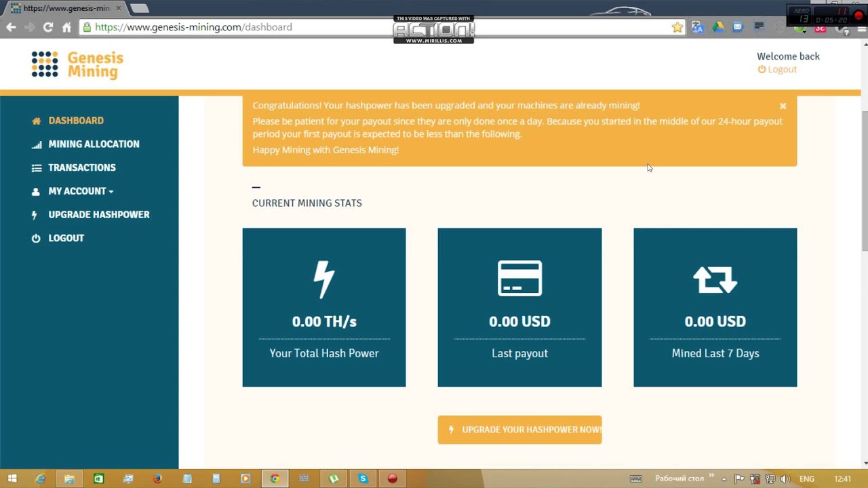
Task: Click the bar chart icon beside Mining Allocation
Action: tap(36, 144)
